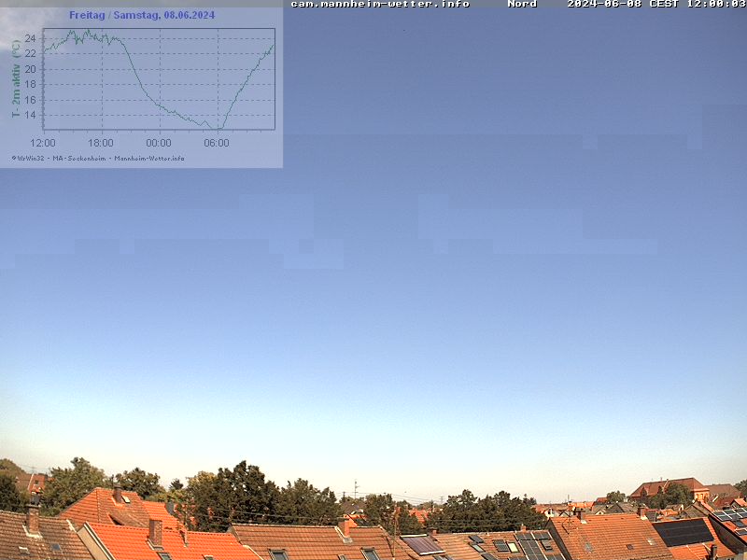Click the small solar panel on center roof
The height and width of the screenshot is (560, 747).
click(422, 544)
